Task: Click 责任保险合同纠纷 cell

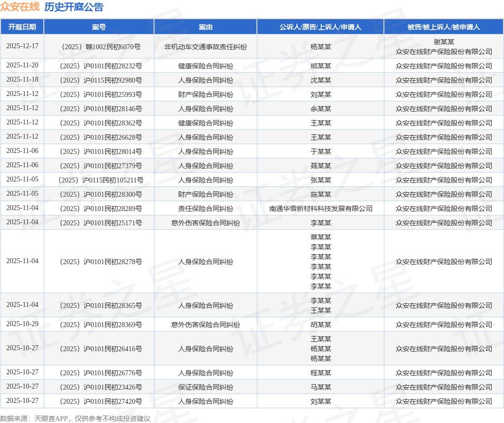Action: pyautogui.click(x=206, y=209)
